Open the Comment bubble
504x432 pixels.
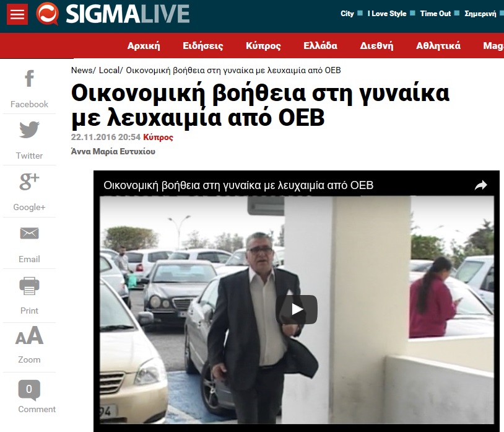coord(29,390)
